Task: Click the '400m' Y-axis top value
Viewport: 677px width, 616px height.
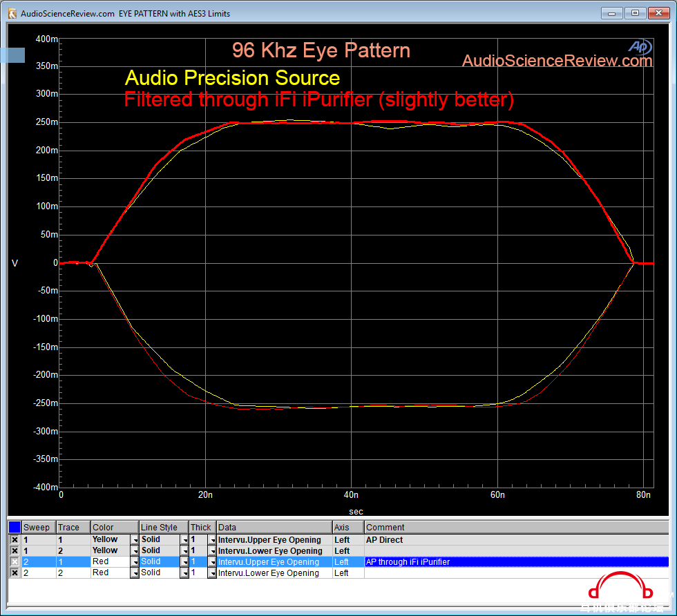Action: (x=47, y=39)
